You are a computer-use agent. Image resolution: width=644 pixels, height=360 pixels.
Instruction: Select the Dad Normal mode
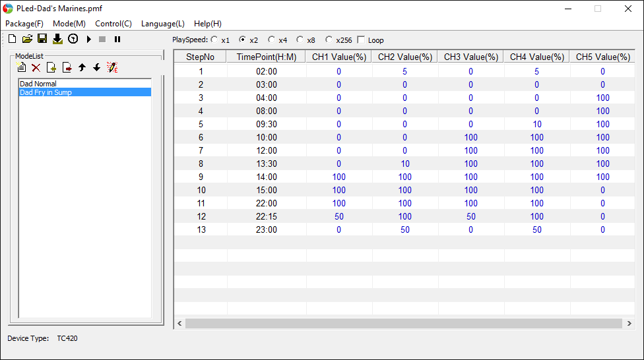[x=85, y=84]
